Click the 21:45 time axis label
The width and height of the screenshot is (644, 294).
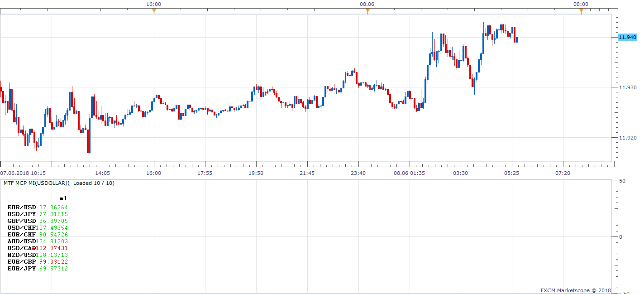(307, 173)
